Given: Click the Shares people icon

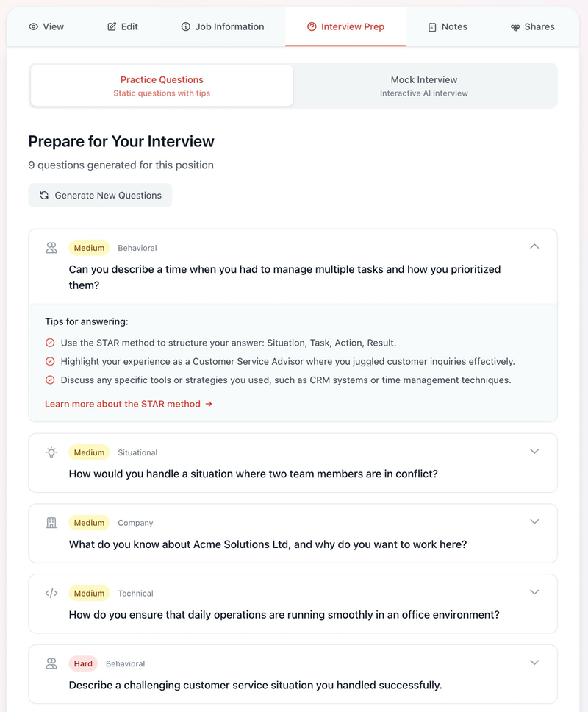Looking at the screenshot, I should [515, 27].
